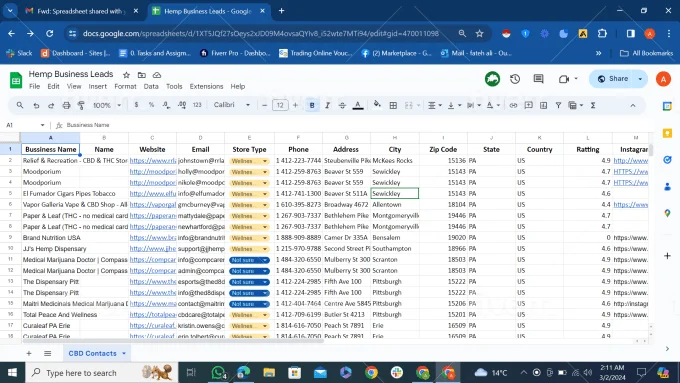Image resolution: width=680 pixels, height=383 pixels.
Task: Open the Brand Nutrition USA website link
Action: (153, 238)
